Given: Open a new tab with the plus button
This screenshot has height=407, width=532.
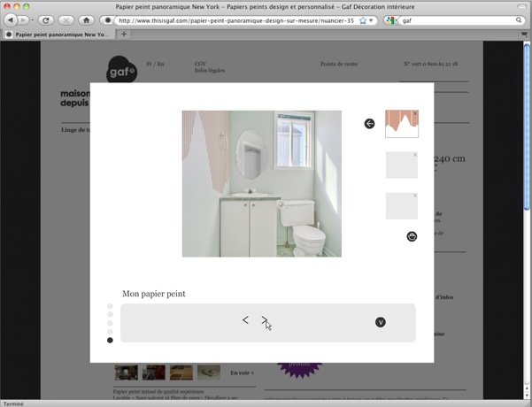Looking at the screenshot, I should click(x=124, y=35).
